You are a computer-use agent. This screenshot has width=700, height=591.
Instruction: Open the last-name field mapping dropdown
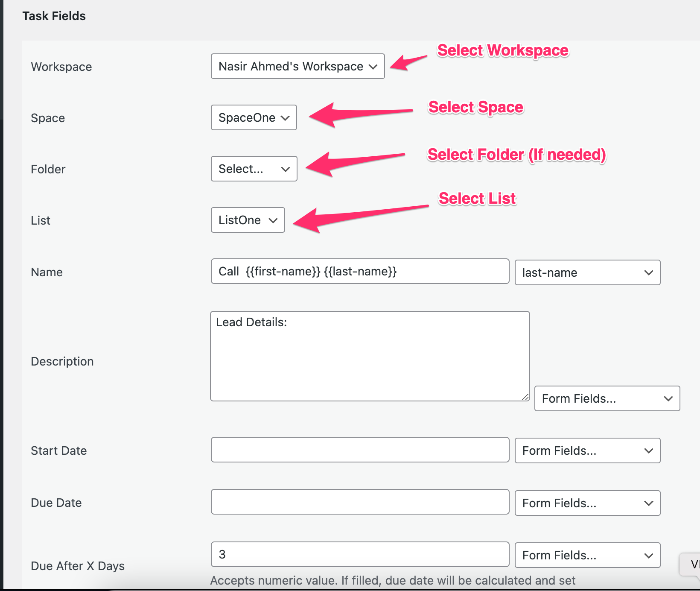pos(588,272)
